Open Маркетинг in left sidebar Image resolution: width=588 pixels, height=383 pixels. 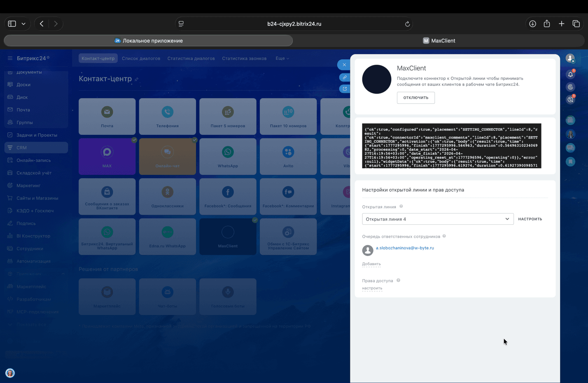tap(36, 186)
